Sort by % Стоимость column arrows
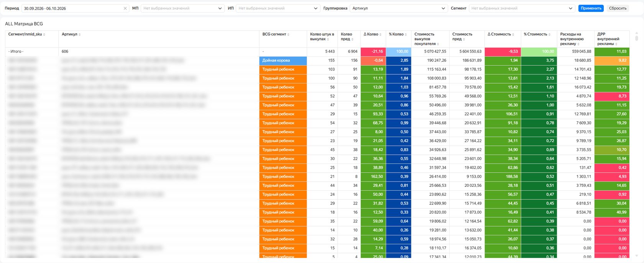This screenshot has height=263, width=644. (549, 34)
